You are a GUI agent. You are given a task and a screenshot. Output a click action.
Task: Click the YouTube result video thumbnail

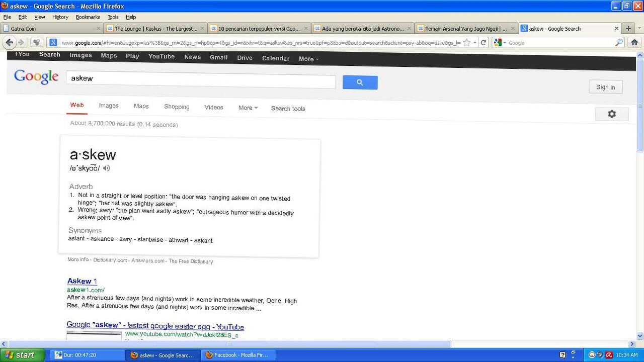[x=94, y=335]
